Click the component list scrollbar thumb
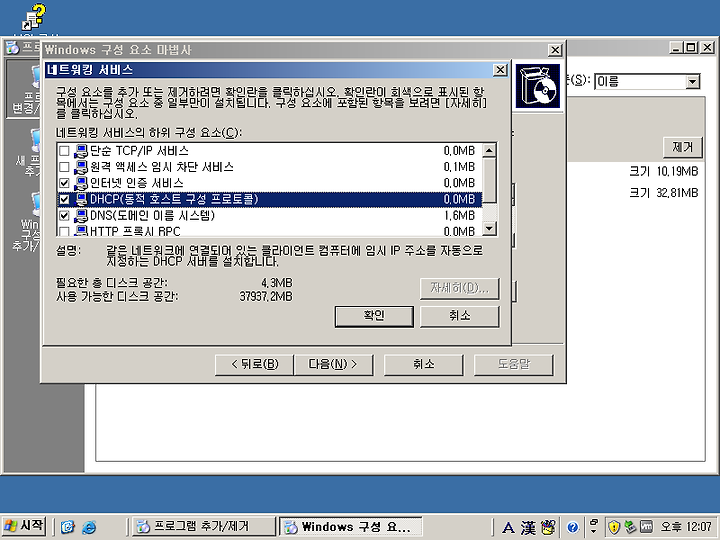720x540 pixels. [490, 180]
